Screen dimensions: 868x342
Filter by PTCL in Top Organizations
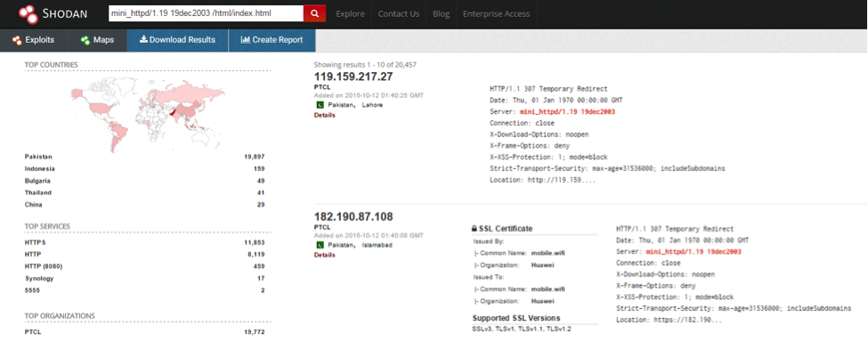pos(33,332)
